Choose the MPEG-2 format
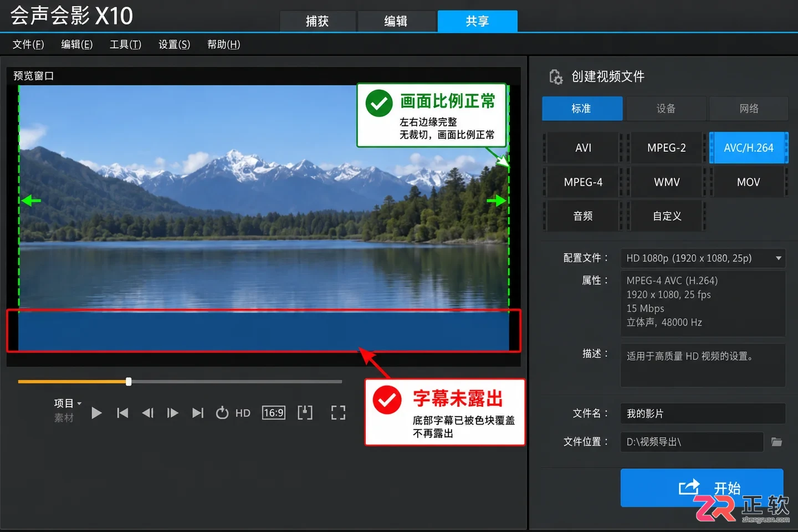798x532 pixels. 666,148
